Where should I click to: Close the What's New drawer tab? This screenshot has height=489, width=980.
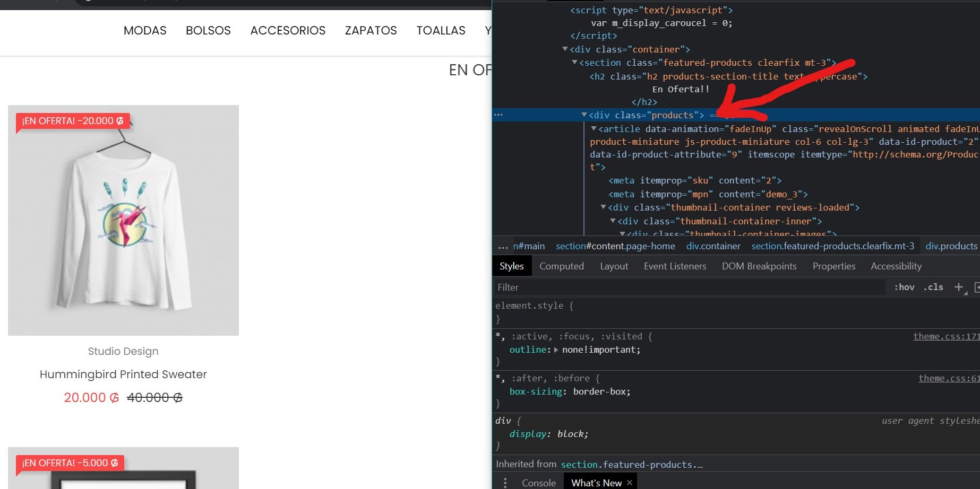630,483
